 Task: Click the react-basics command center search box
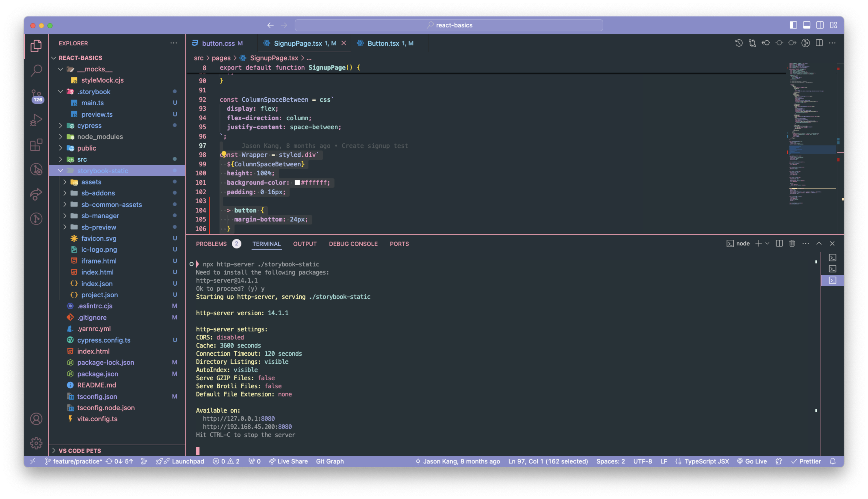(449, 25)
